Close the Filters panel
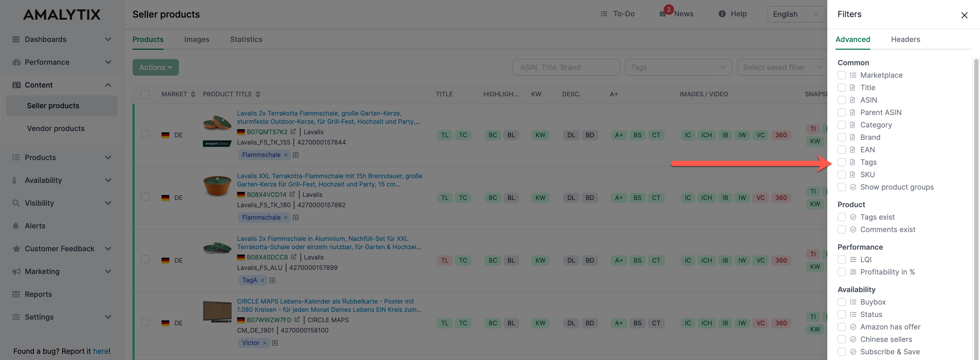Screen dimensions: 980x360 (x=964, y=15)
